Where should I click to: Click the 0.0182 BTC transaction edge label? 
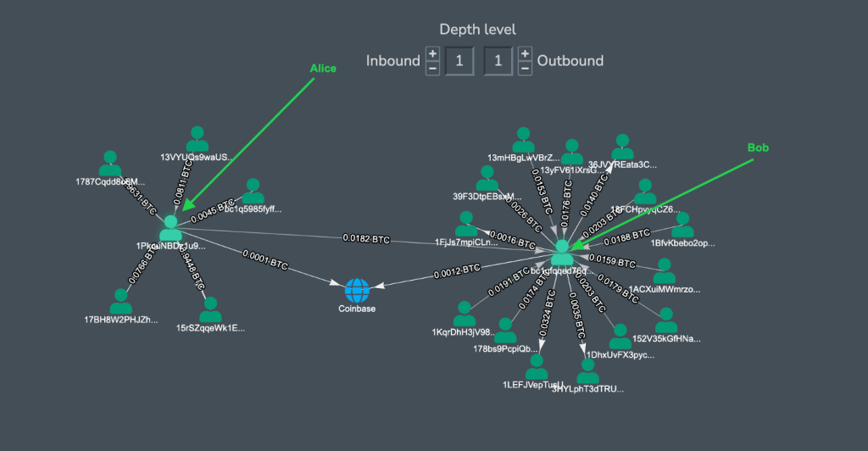point(366,238)
